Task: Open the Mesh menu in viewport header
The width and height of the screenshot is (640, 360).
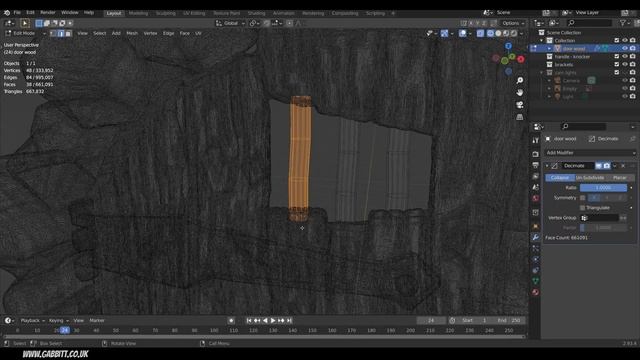Action: [x=132, y=33]
